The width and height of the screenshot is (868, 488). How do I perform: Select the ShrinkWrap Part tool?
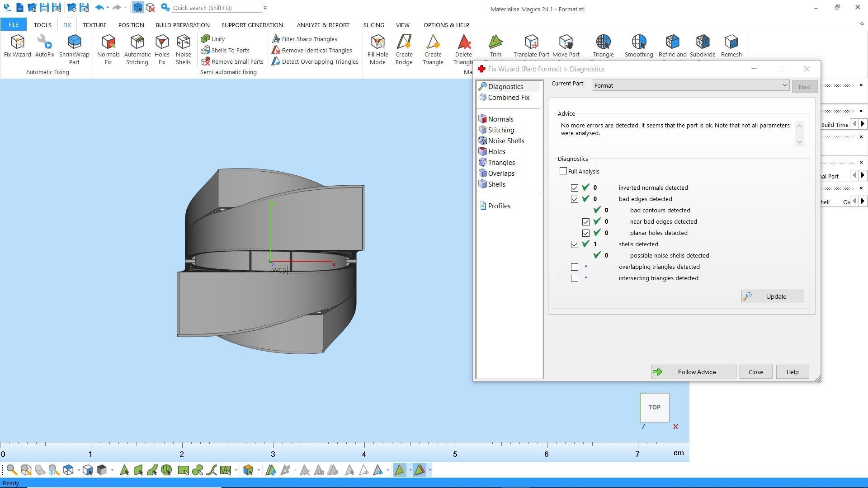[x=74, y=50]
